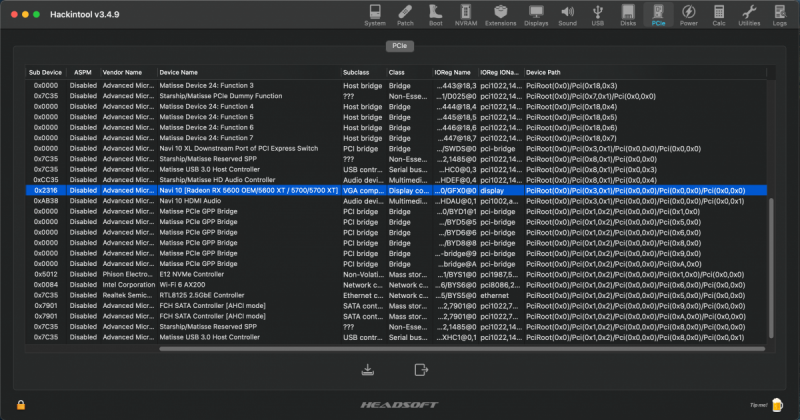This screenshot has width=800, height=420.
Task: Open the Displays section
Action: point(536,14)
